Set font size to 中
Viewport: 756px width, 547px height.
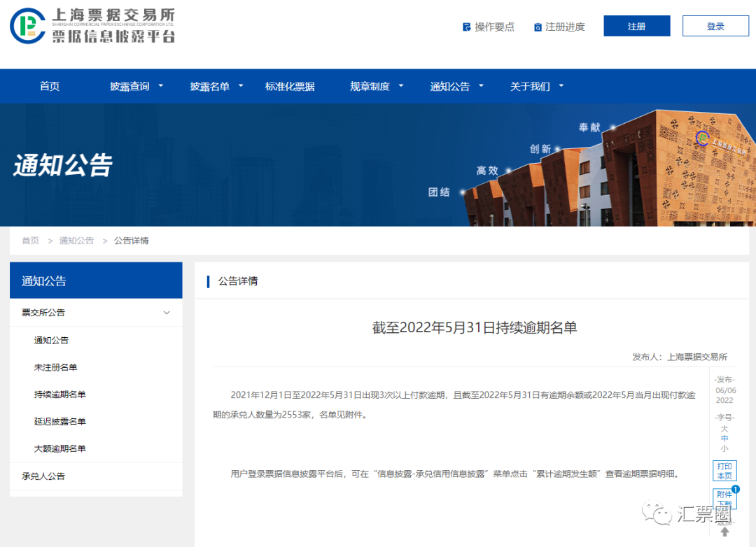click(x=724, y=439)
